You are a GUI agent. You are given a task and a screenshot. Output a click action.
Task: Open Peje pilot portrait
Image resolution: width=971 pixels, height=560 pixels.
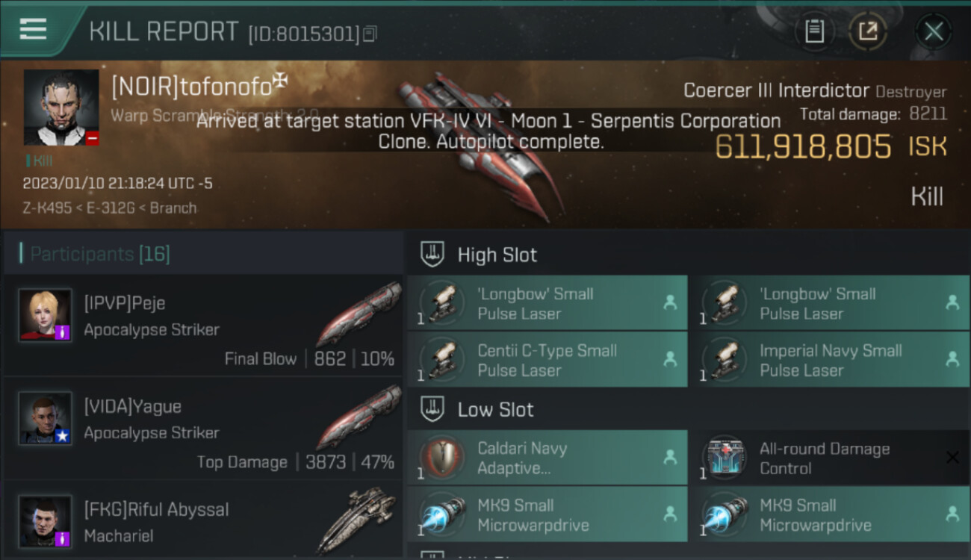pos(46,315)
